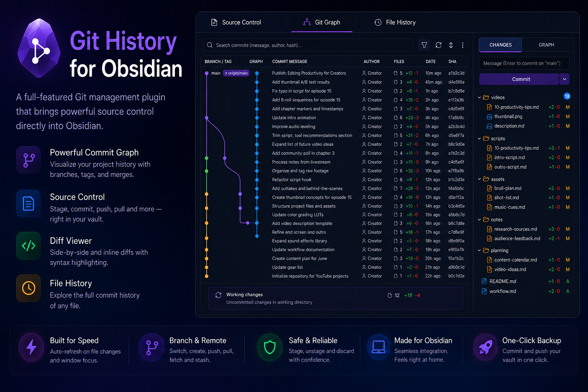Click the blue 18 badge on videos folder
588x392 pixels.
point(567,96)
